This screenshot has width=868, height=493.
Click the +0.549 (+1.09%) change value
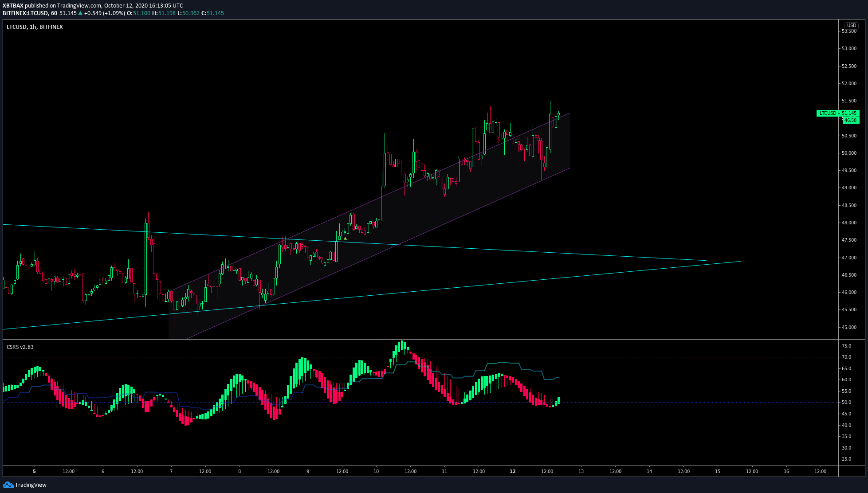105,13
